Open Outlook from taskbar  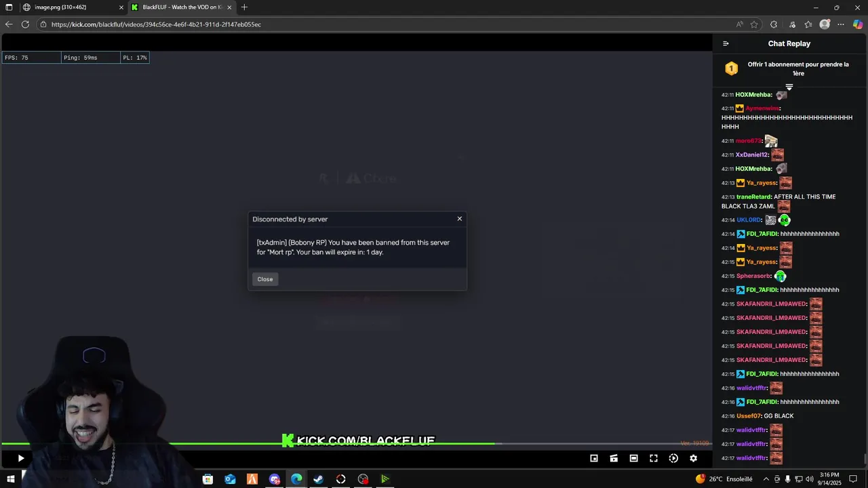coord(230,479)
